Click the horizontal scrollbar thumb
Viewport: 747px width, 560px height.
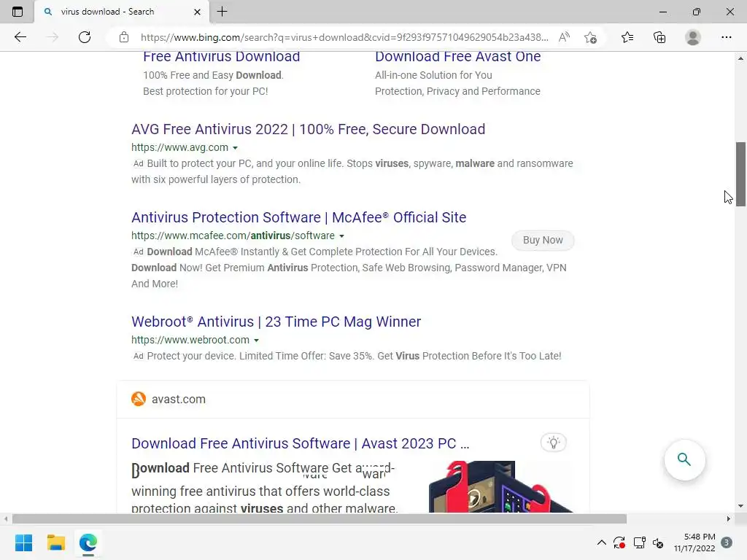click(x=320, y=518)
